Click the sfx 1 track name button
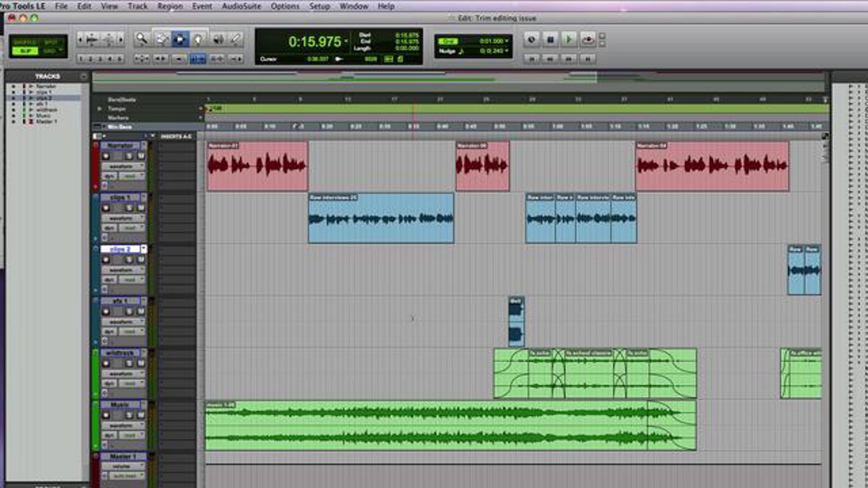This screenshot has width=868, height=488. click(x=120, y=301)
